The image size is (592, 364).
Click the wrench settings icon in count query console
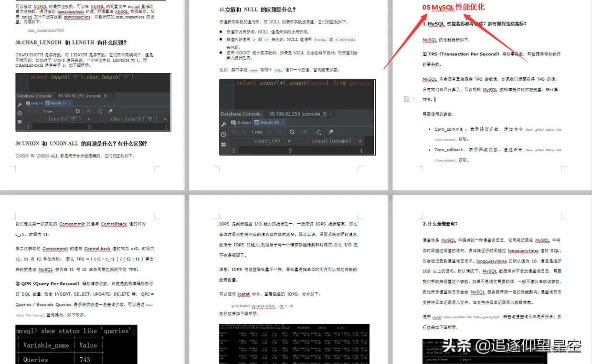(x=223, y=125)
